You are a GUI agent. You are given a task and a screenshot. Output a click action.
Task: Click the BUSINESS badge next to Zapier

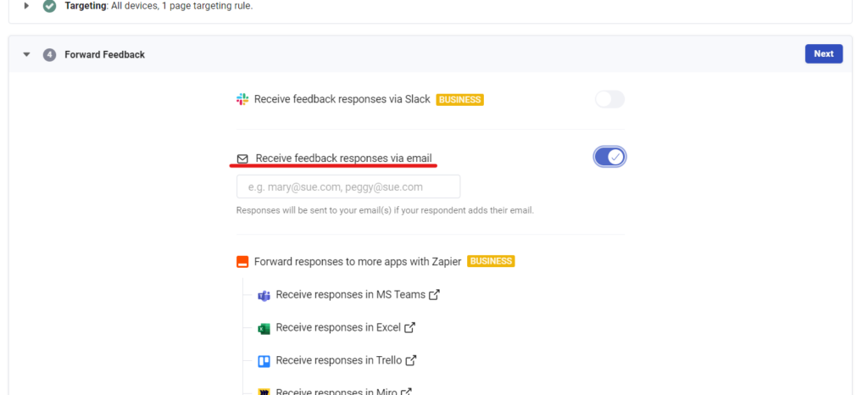491,262
